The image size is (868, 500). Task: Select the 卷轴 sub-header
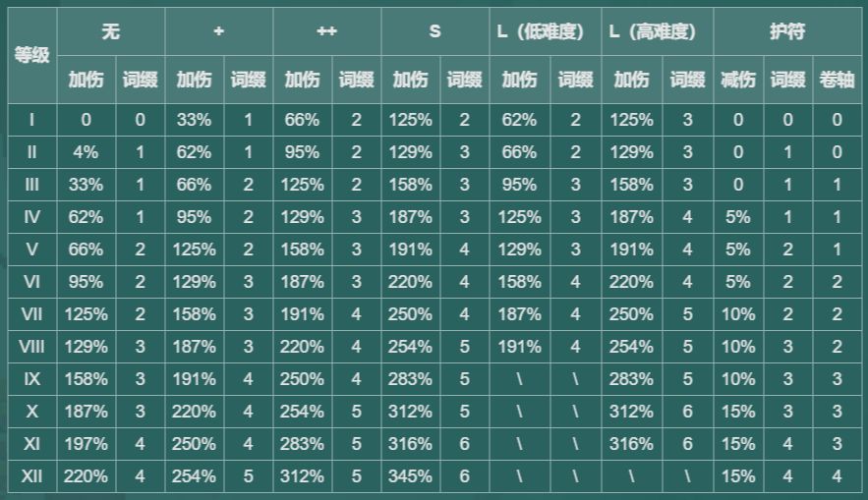pos(837,80)
